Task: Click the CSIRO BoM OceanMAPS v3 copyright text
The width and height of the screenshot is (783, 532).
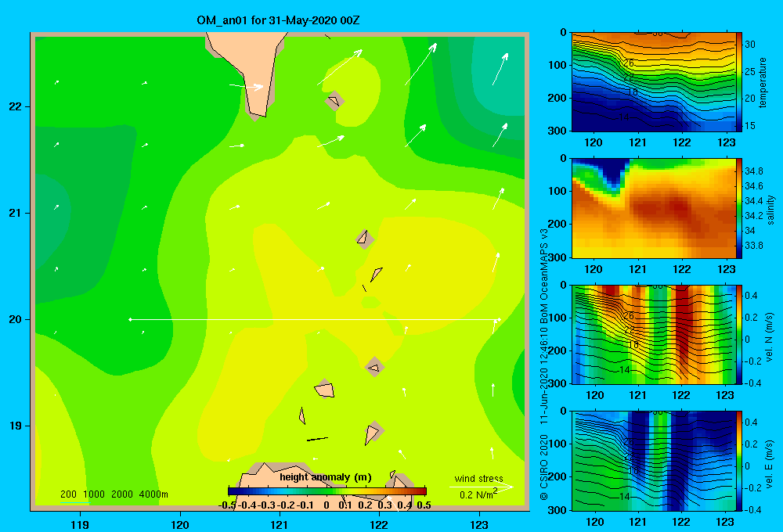Action: 544,365
